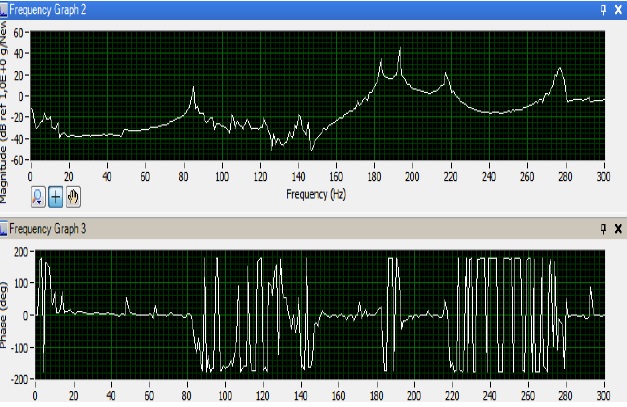
Task: Click the magnitude peak near 84 Hz
Action: click(x=193, y=88)
